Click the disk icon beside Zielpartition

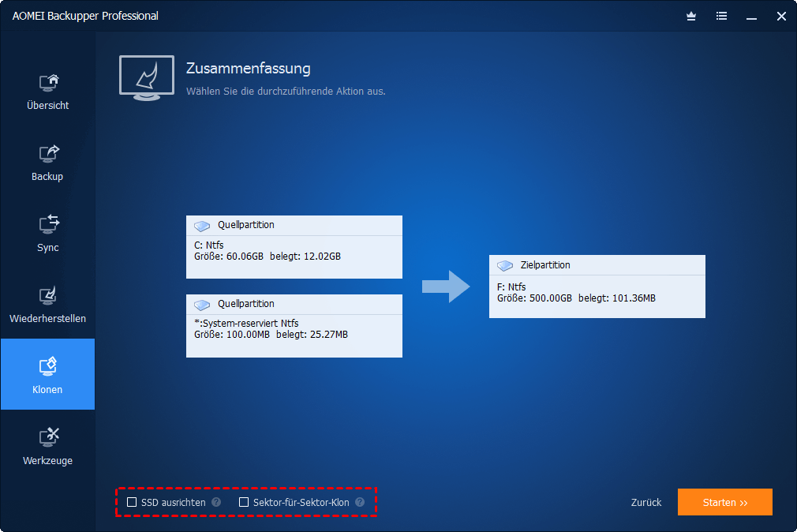pos(505,265)
